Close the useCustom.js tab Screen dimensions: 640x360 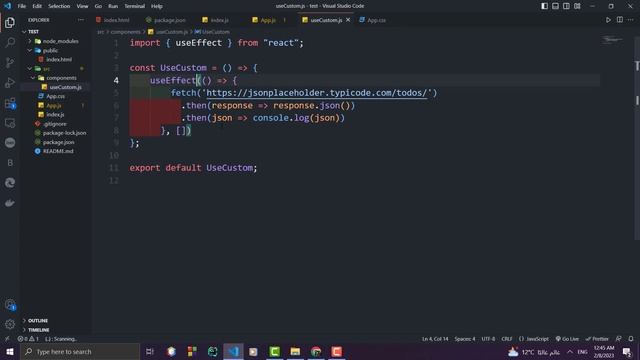point(348,20)
